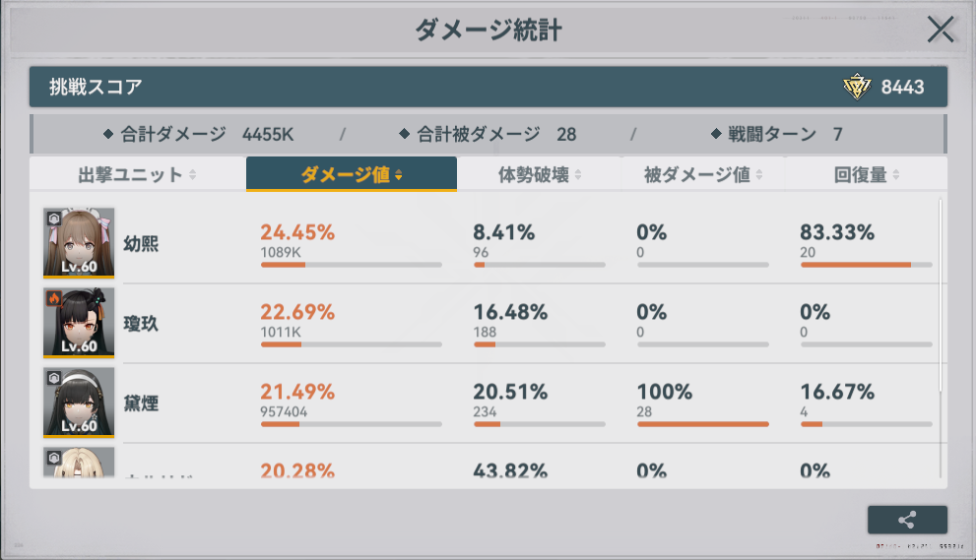Click the fire element icon on 瓊玖's portrait
Image resolution: width=976 pixels, height=560 pixels.
coord(54,297)
